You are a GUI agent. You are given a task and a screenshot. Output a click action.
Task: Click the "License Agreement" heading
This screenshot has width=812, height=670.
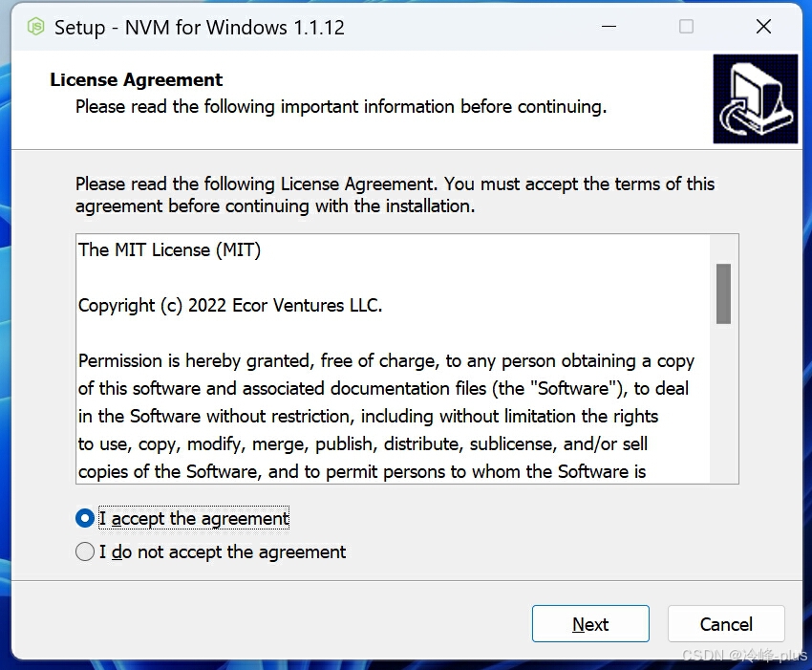click(x=137, y=79)
